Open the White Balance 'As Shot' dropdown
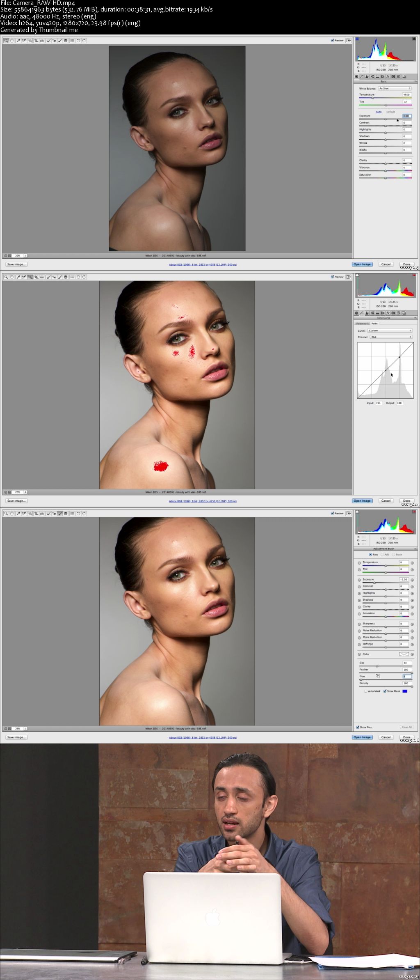 click(x=395, y=88)
